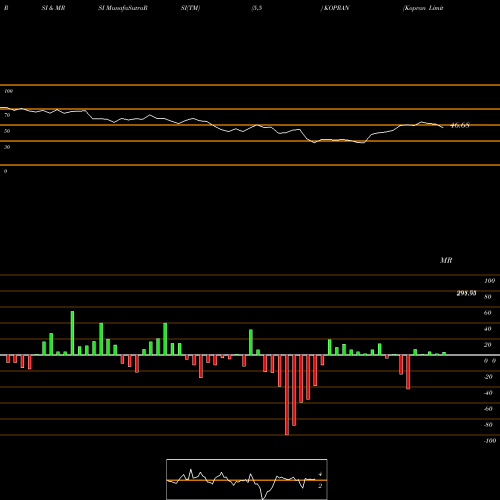Click the SI MunafaSutraR header text
Screen dimensions: 500x500
click(123, 8)
